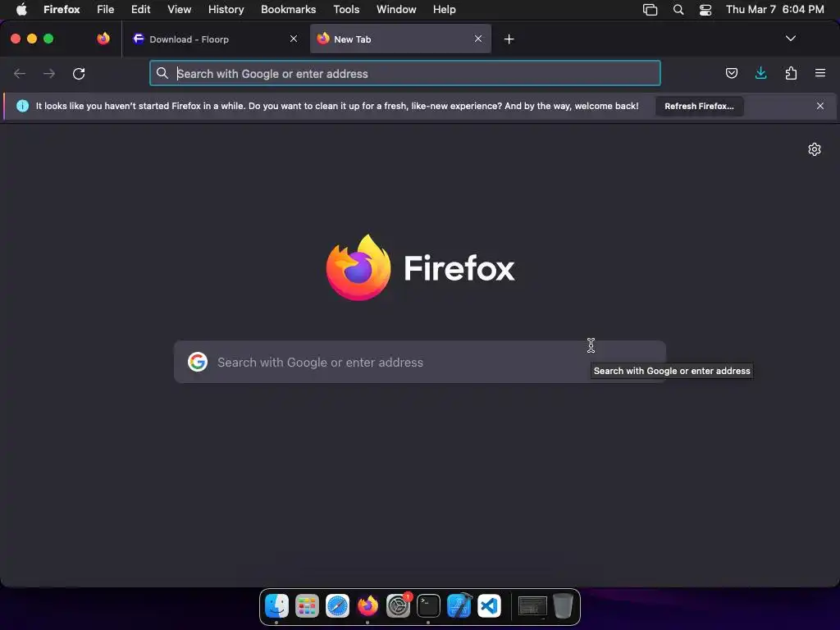
Task: Open Spotlight search in menu bar
Action: 678,10
